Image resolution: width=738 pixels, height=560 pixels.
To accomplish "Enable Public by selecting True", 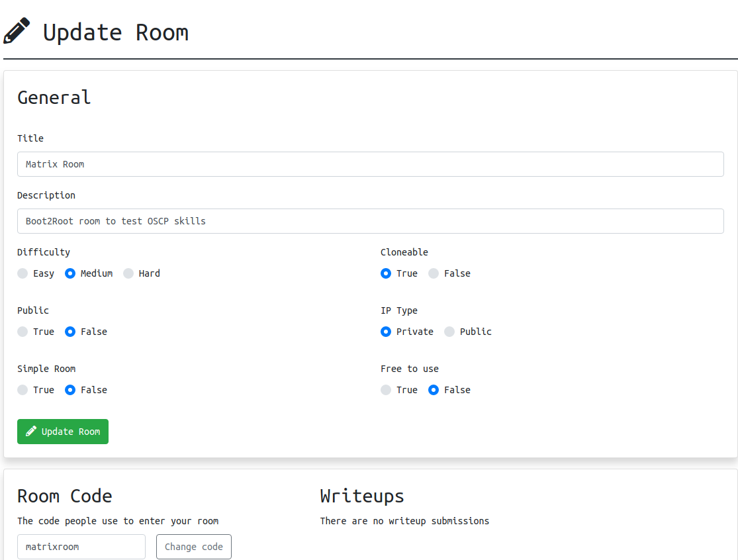I will coord(23,332).
